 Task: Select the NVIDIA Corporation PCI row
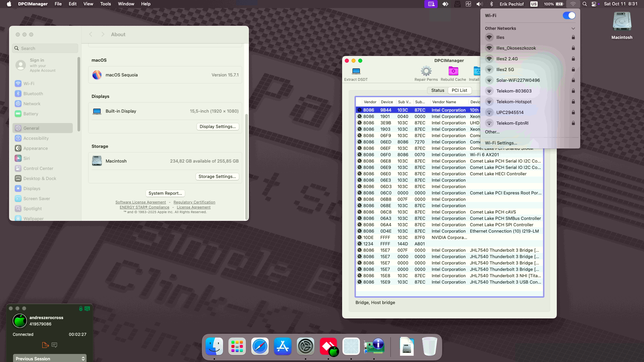pyautogui.click(x=449, y=238)
